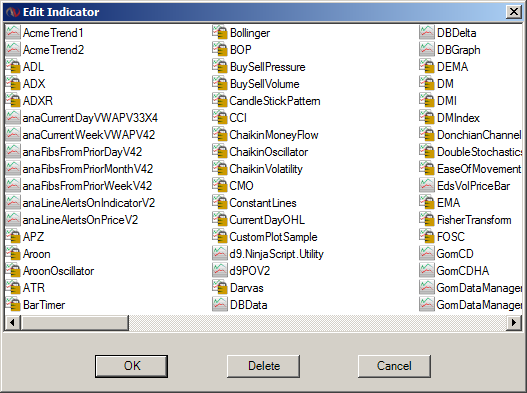Click the left scroll arrow
This screenshot has height=393, width=527.
tap(12, 323)
